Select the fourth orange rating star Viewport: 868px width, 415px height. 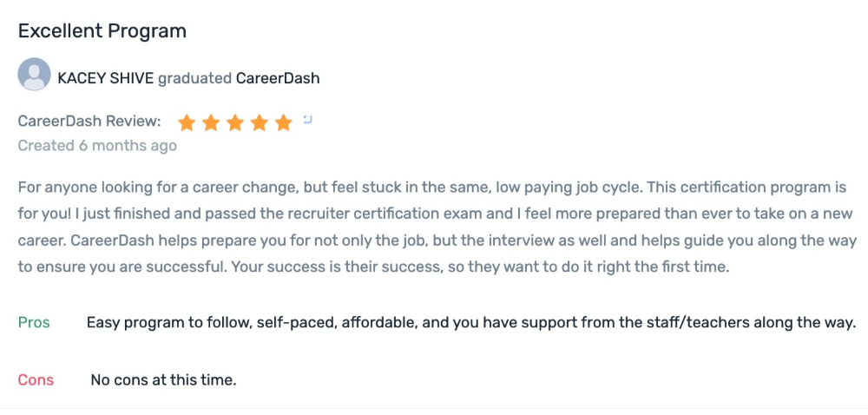pyautogui.click(x=259, y=122)
